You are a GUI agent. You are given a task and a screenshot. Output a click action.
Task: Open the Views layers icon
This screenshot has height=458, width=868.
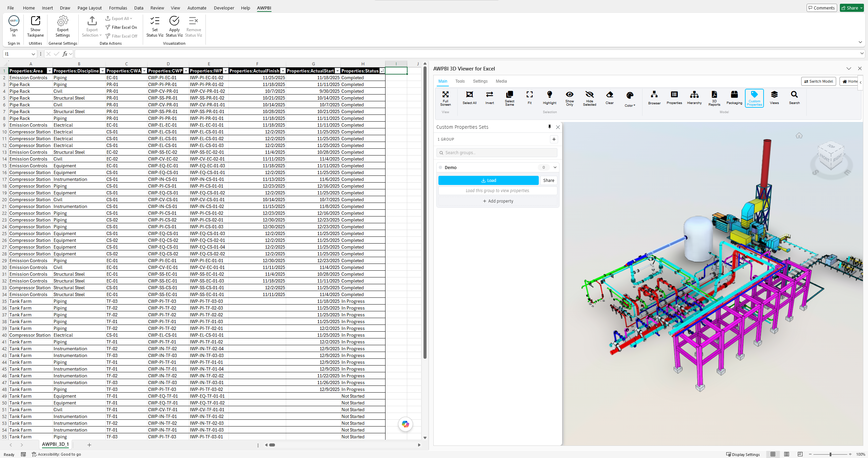[774, 95]
